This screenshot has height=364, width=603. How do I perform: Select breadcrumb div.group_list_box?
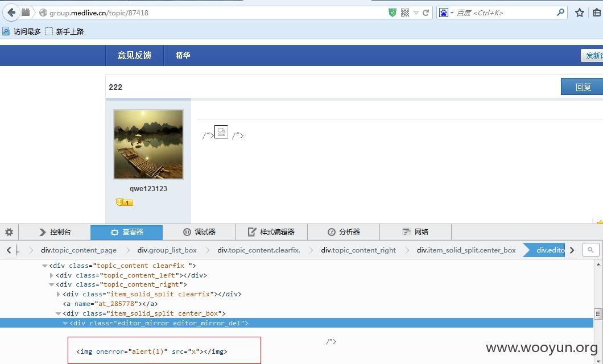point(167,250)
